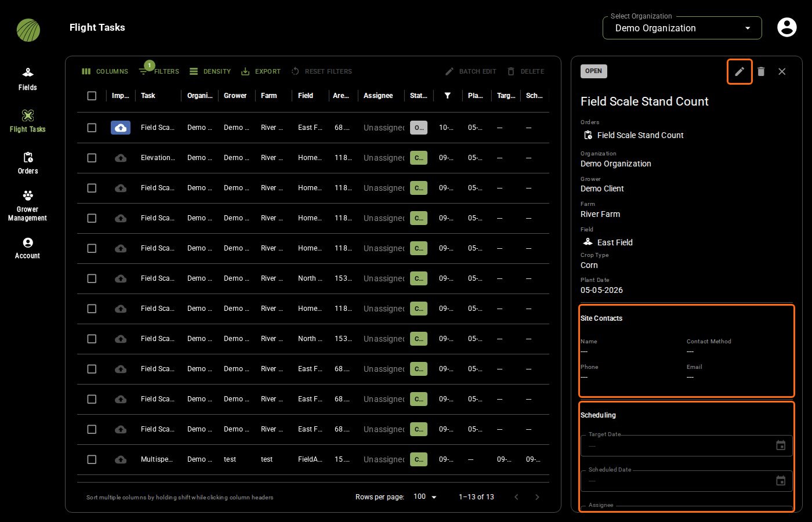The width and height of the screenshot is (812, 522).
Task: Export the flight tasks table
Action: [x=261, y=71]
